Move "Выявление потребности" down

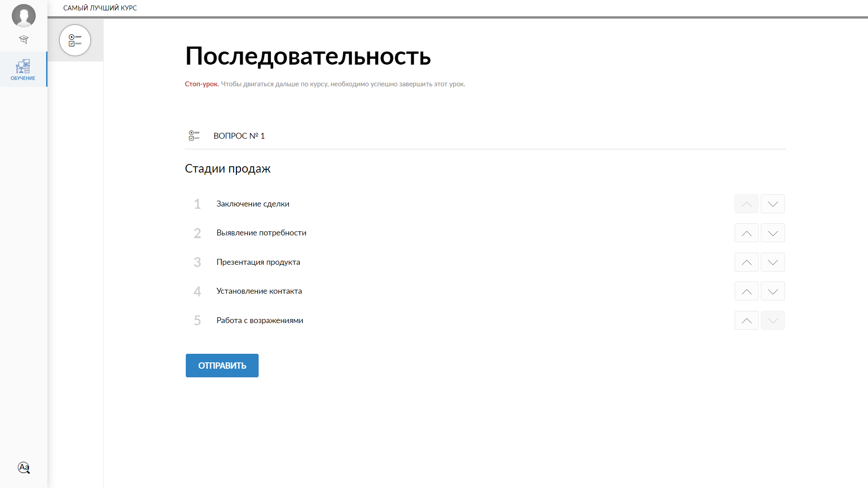(x=773, y=233)
